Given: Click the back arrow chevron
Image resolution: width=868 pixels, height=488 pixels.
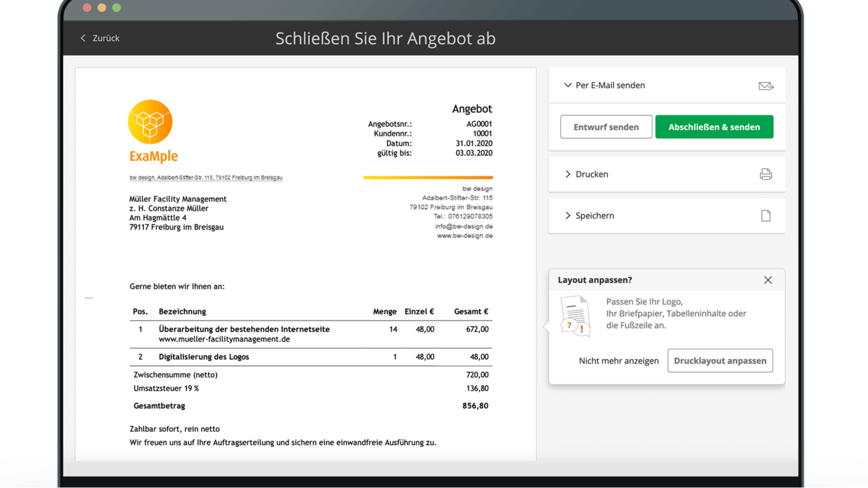Looking at the screenshot, I should click(x=83, y=38).
